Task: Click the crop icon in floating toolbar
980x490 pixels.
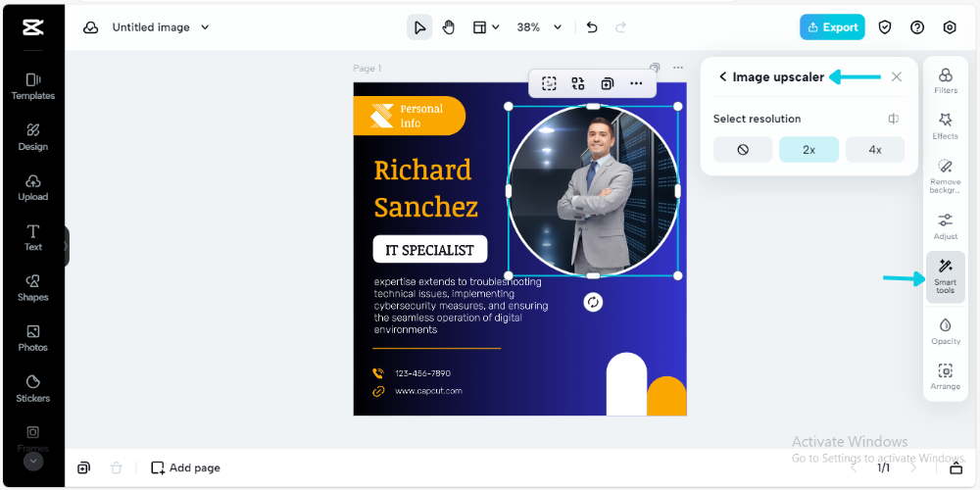Action: pyautogui.click(x=549, y=83)
